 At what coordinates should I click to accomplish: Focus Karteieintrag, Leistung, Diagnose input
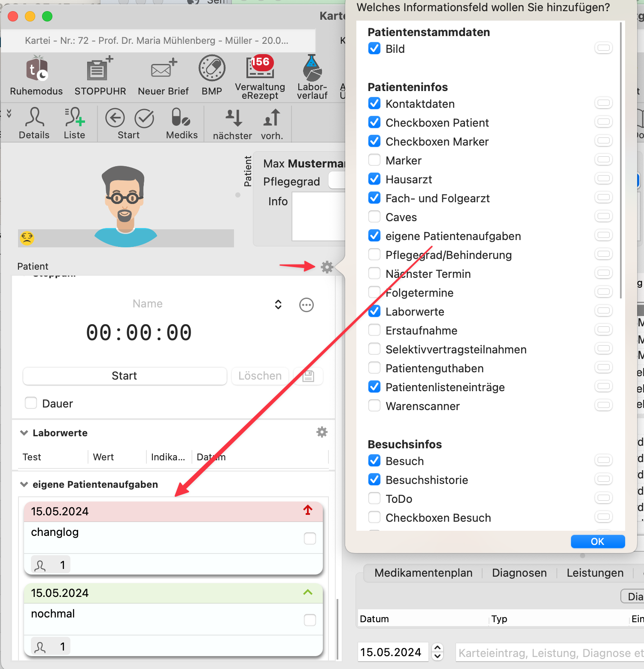tap(550, 653)
